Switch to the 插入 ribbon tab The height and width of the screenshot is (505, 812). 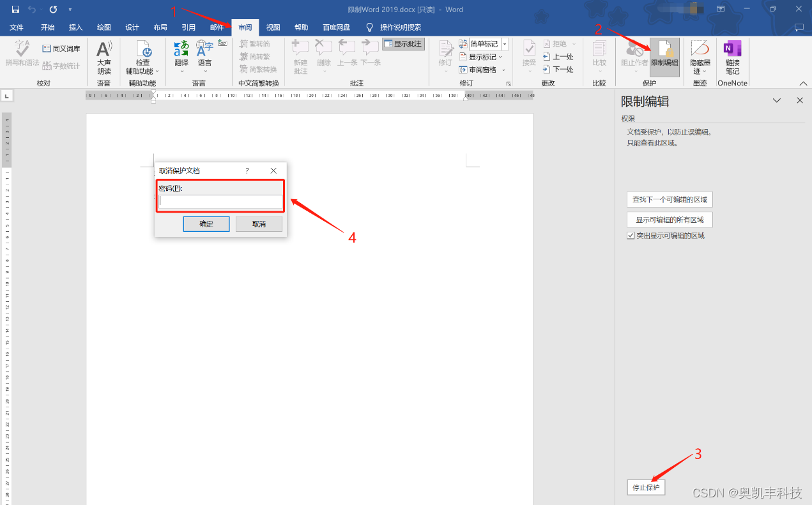tap(76, 27)
